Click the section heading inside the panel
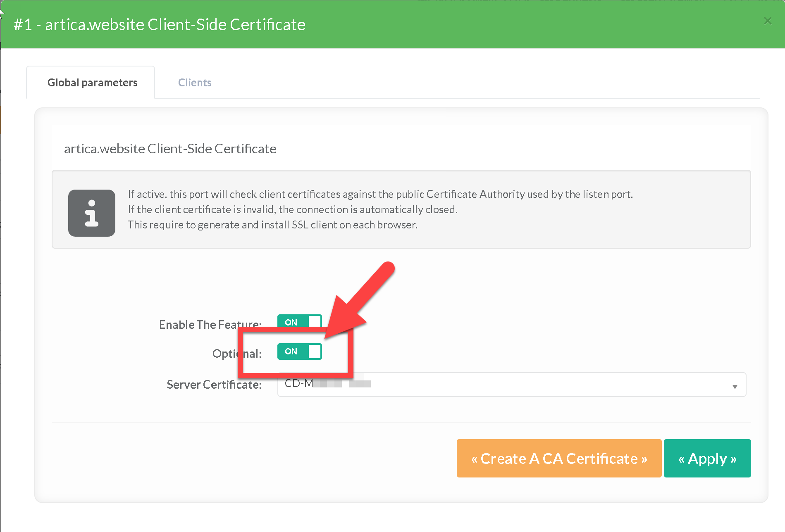 pyautogui.click(x=170, y=149)
